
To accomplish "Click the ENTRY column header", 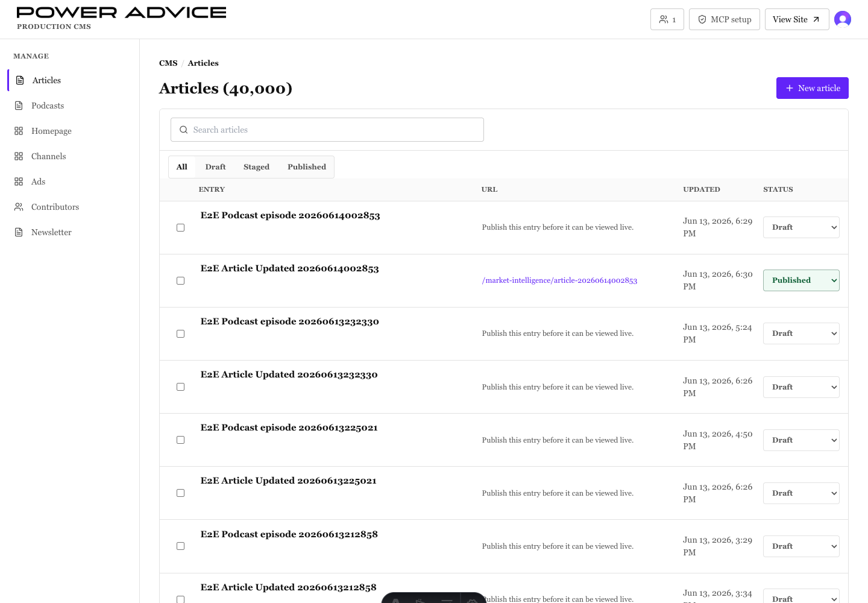I will [212, 189].
